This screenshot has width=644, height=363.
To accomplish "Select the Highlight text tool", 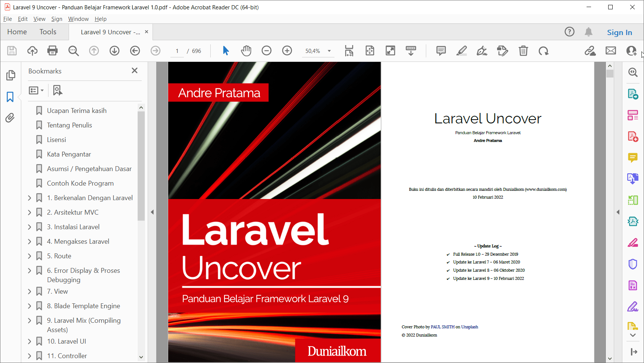I will click(x=462, y=51).
